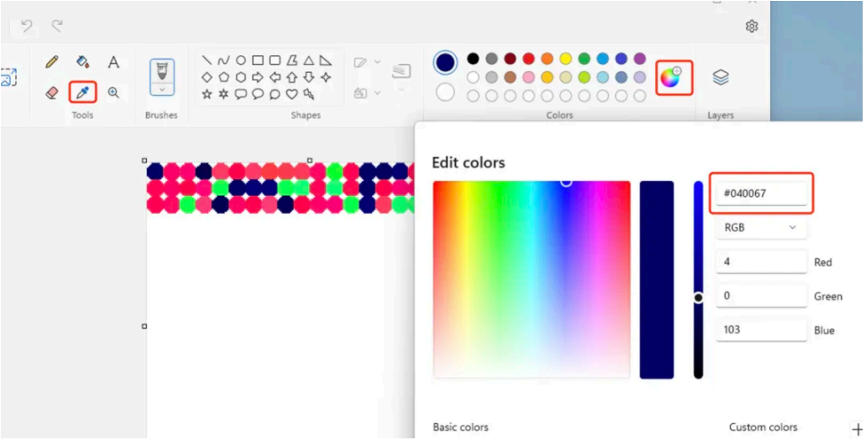Click the Undo arrow
The height and width of the screenshot is (441, 868).
27,26
